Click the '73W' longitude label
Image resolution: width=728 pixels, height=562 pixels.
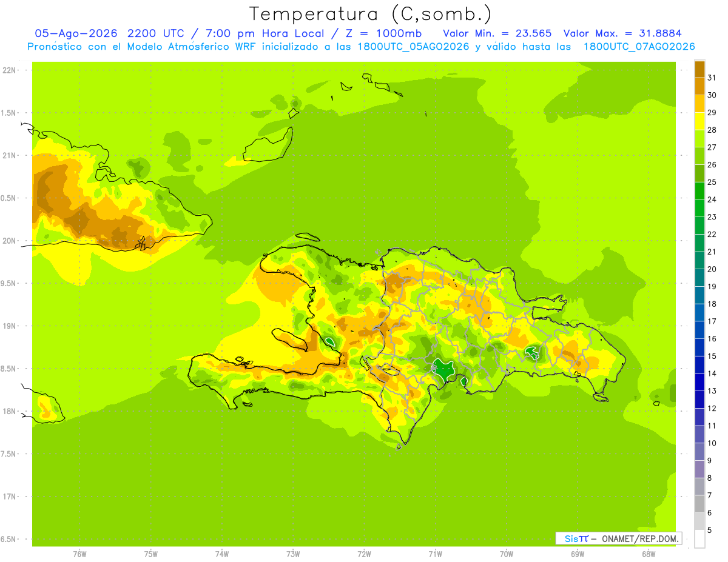point(293,554)
